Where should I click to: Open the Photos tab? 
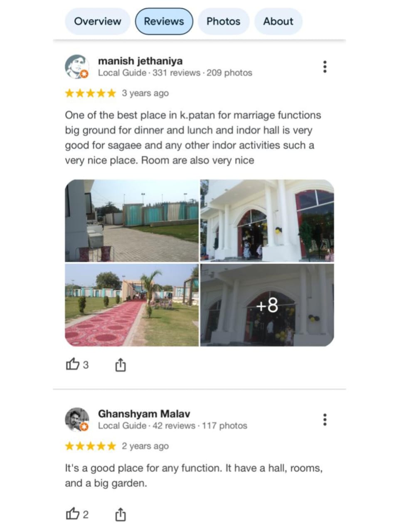pos(223,21)
